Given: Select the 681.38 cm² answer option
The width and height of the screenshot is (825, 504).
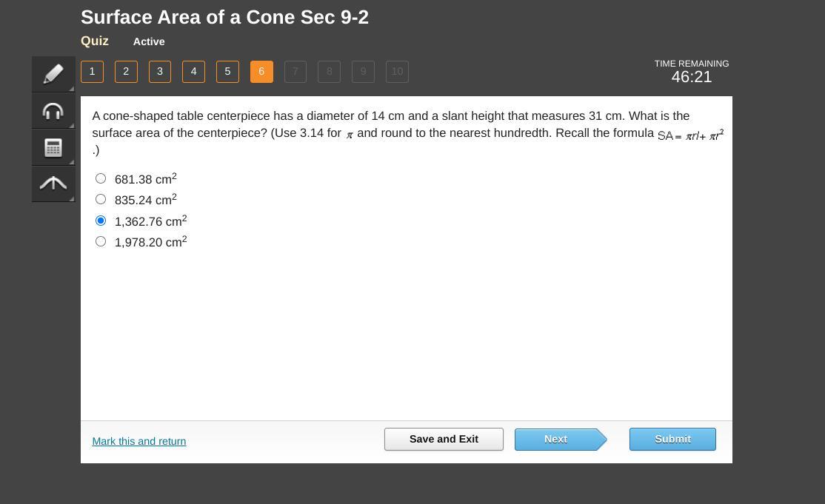Looking at the screenshot, I should coord(101,178).
